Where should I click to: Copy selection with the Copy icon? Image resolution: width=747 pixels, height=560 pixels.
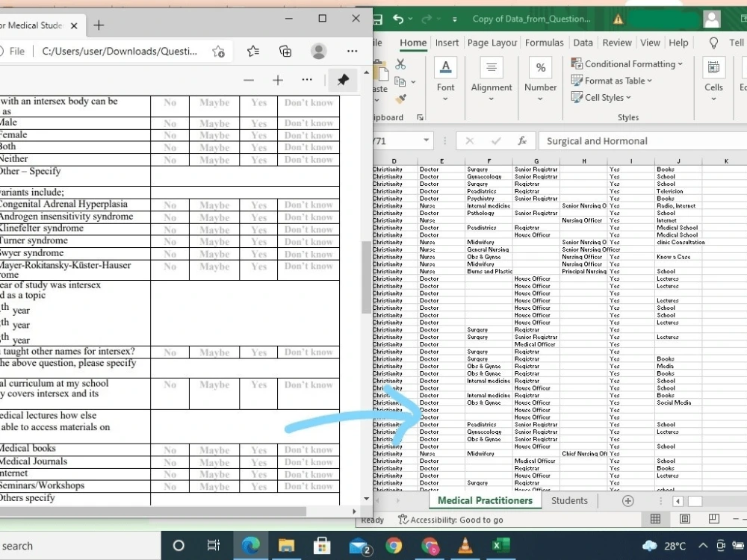[x=400, y=82]
